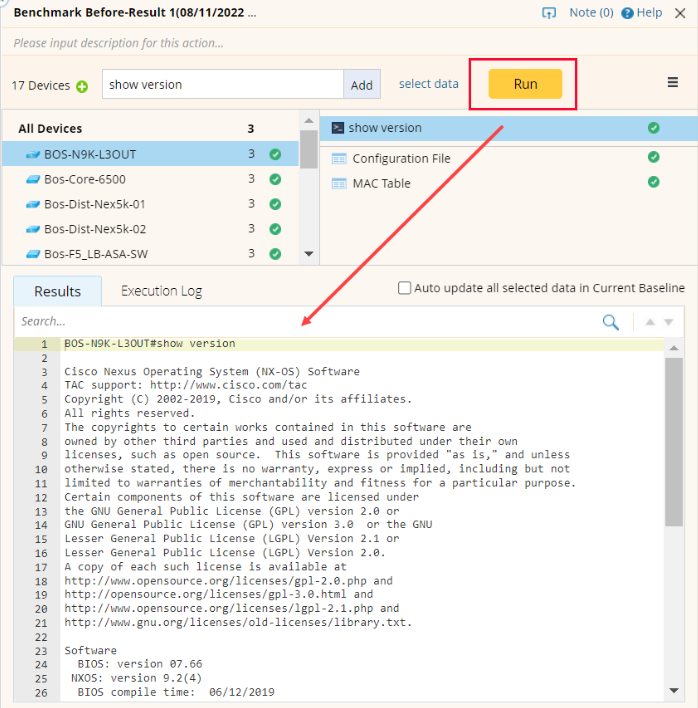698x708 pixels.
Task: Click the Bos-F5_LB-ASA-SW device icon
Action: tap(33, 254)
